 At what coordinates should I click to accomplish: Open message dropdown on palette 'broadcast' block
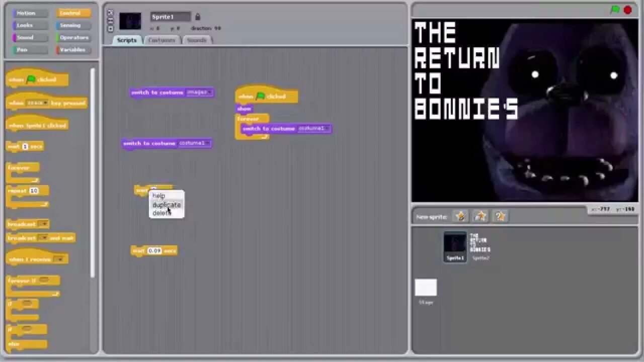(x=43, y=224)
